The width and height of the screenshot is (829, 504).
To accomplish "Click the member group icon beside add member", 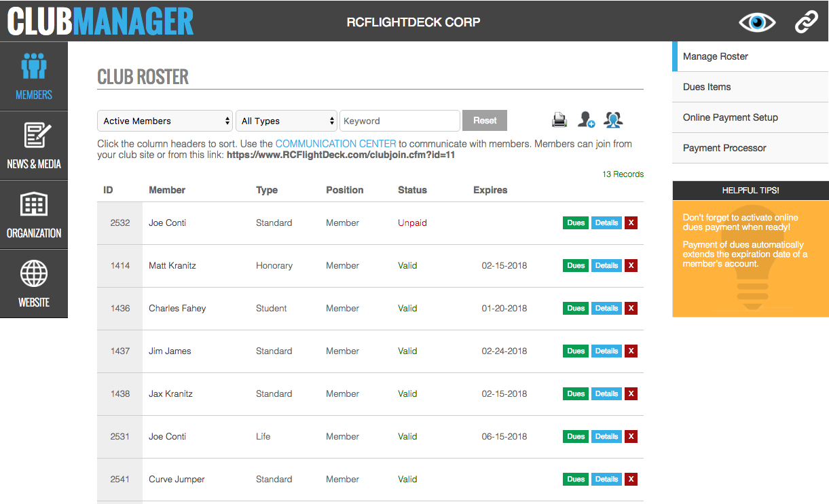I will (613, 120).
